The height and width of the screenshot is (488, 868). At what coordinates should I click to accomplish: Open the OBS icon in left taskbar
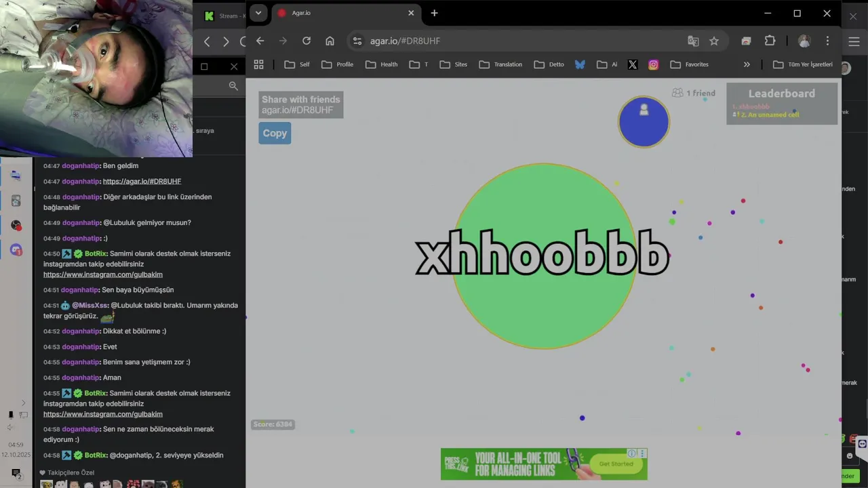(x=16, y=225)
